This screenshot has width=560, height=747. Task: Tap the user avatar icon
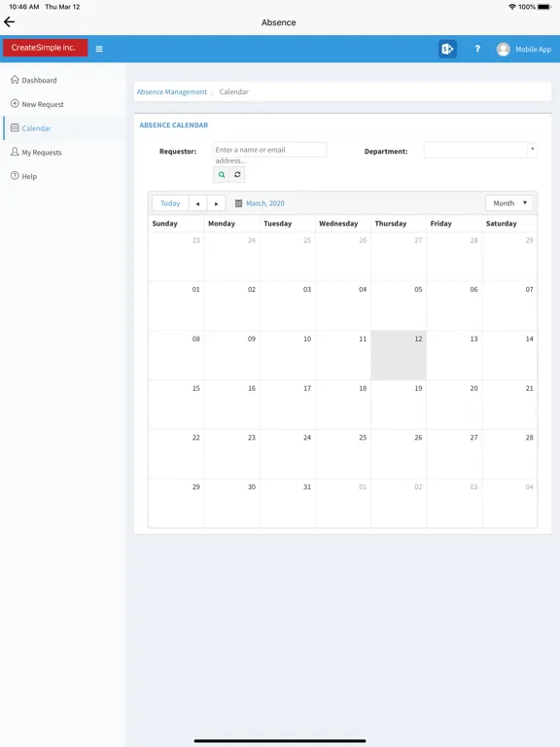pos(503,49)
